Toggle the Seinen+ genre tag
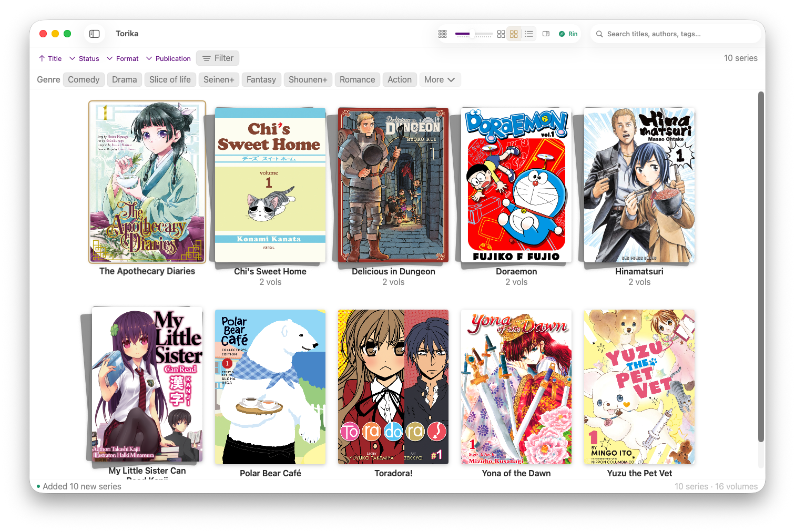This screenshot has height=532, width=795. [219, 79]
